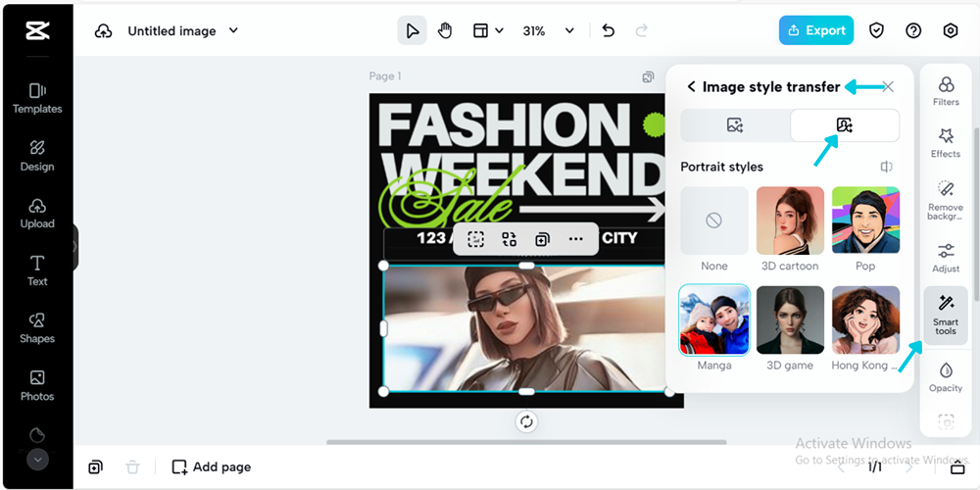The height and width of the screenshot is (490, 980).
Task: Switch to the first image style tab
Action: click(735, 124)
